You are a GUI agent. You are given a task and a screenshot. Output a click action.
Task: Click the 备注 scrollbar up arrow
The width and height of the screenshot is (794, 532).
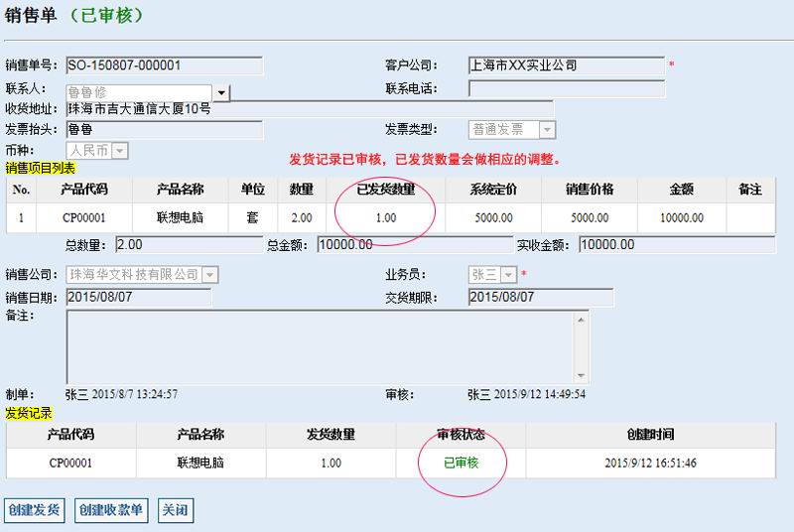581,320
